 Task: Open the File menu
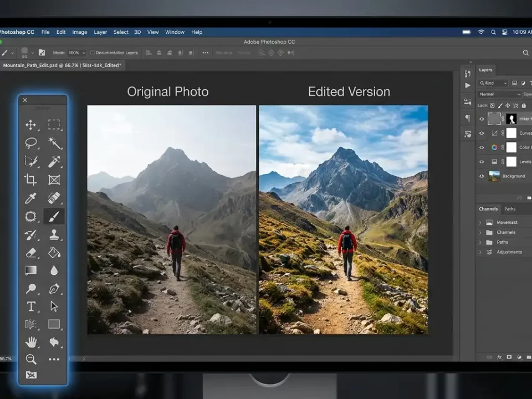[x=45, y=32]
